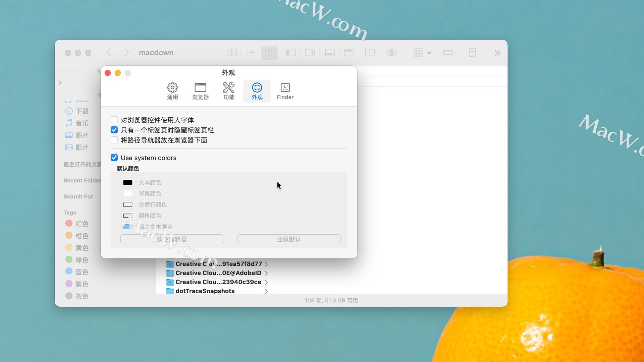This screenshot has height=362, width=644.
Task: Select the 灰色 gray tag
Action: pyautogui.click(x=77, y=296)
